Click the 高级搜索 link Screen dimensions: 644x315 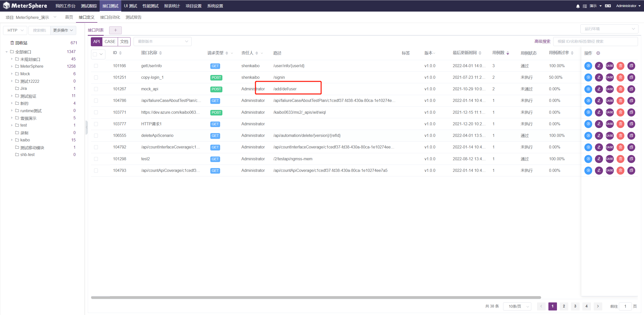click(x=542, y=42)
